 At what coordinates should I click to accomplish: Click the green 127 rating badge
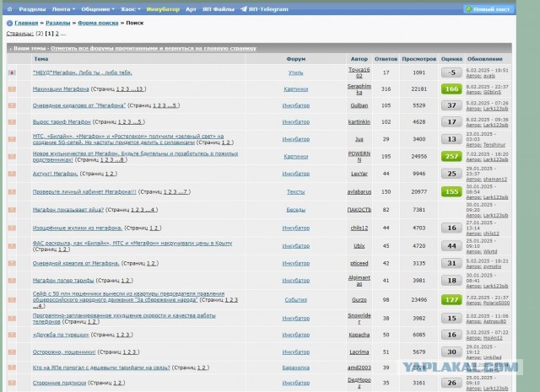[x=452, y=300]
